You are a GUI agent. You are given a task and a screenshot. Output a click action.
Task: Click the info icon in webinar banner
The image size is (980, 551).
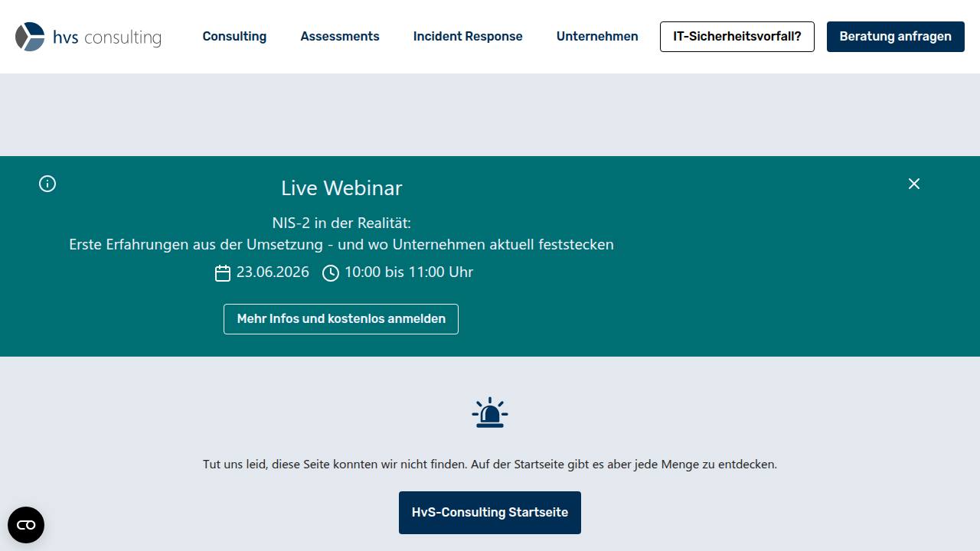47,184
